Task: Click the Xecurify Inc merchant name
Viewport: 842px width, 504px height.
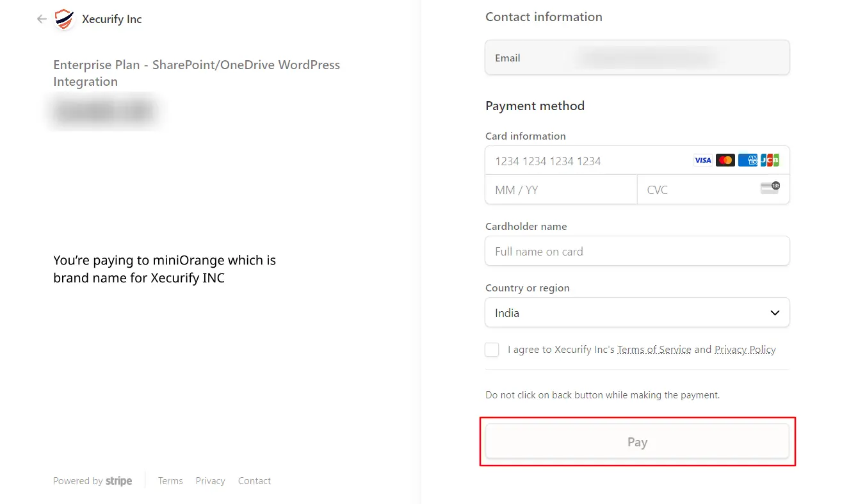Action: tap(112, 19)
